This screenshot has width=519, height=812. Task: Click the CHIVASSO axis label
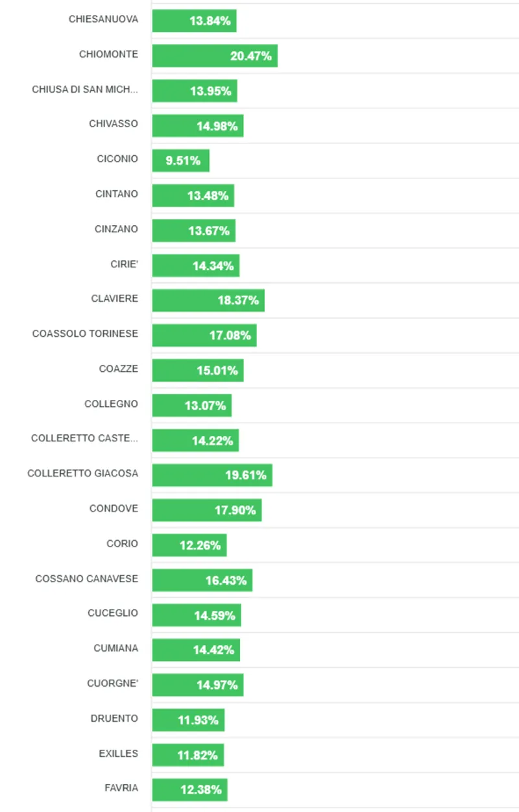pos(114,123)
